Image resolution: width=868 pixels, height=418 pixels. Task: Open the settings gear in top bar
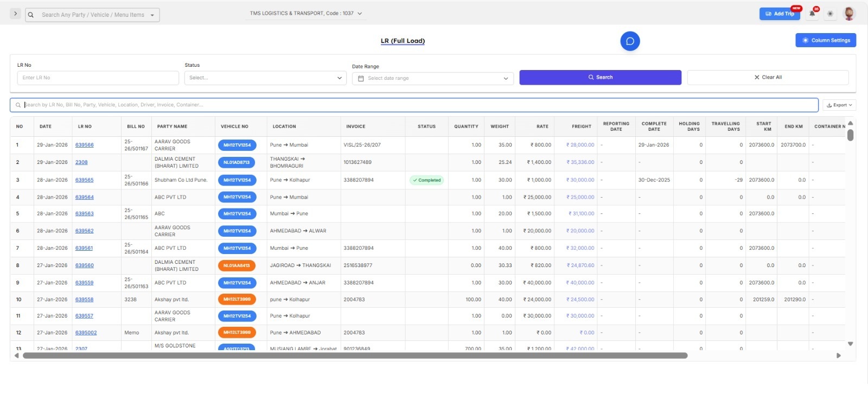pyautogui.click(x=830, y=14)
